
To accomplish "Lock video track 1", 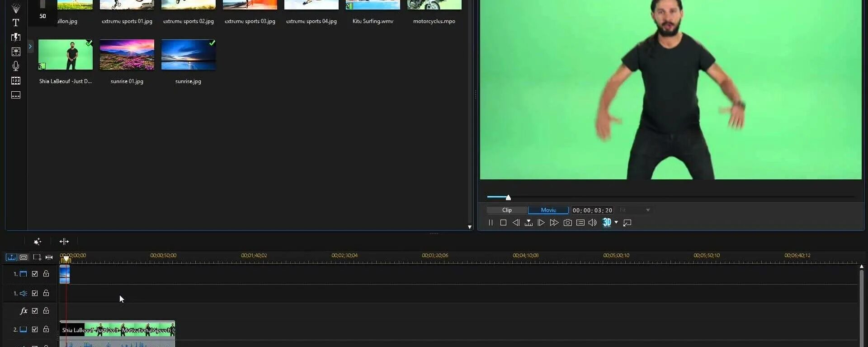I will [x=46, y=273].
